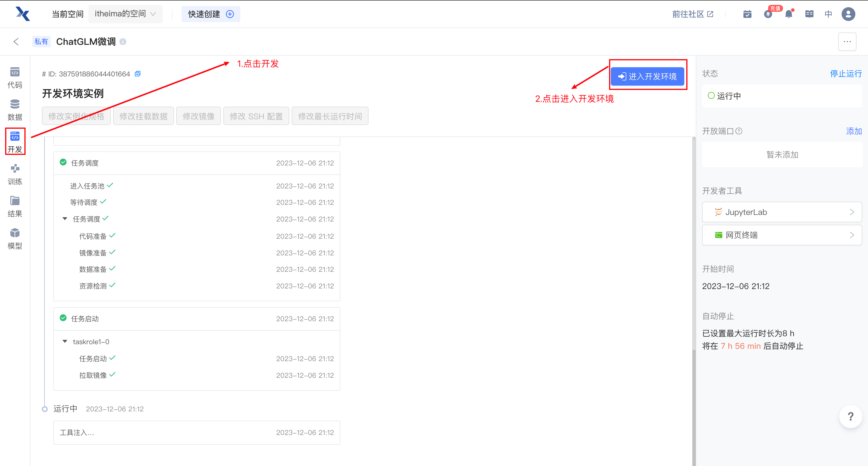The height and width of the screenshot is (466, 868).
Task: Click the user avatar icon
Action: click(x=848, y=14)
